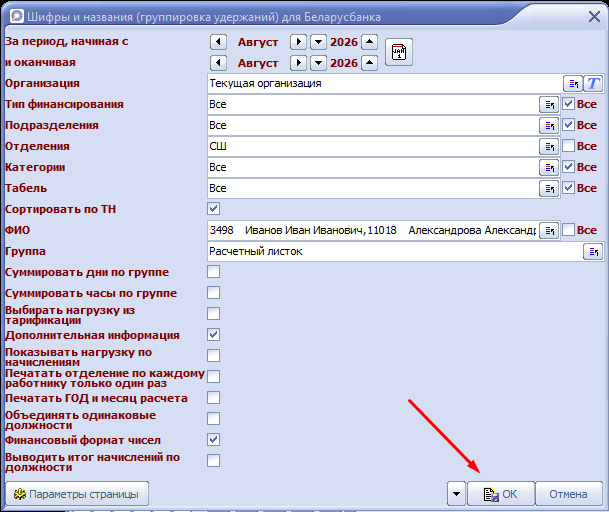Open the list picker for Тип финансирования
The image size is (609, 512).
(x=549, y=104)
